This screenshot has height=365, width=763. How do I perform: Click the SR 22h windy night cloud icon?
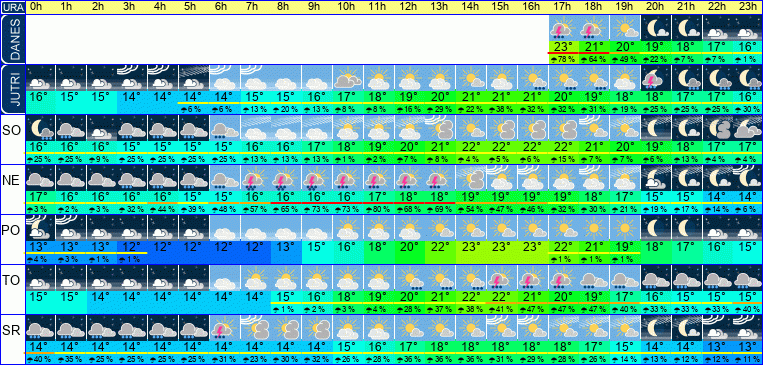pyautogui.click(x=717, y=328)
